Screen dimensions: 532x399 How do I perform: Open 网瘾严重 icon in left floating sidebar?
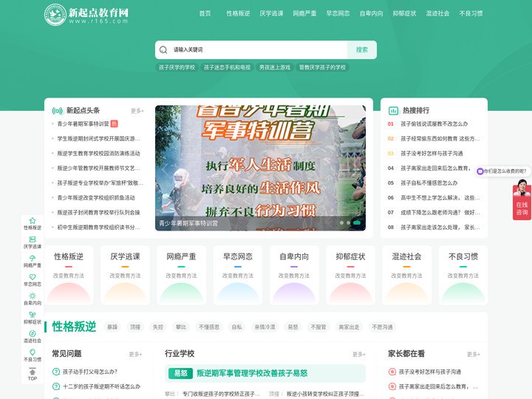coord(33,258)
